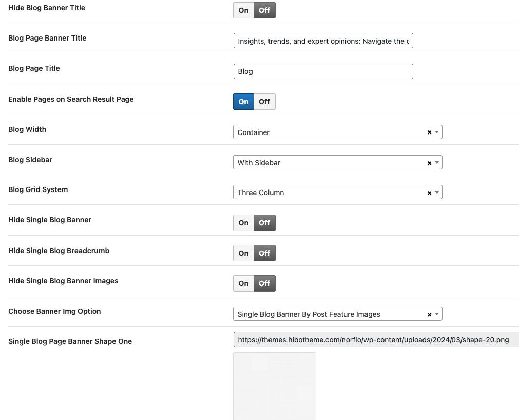Clear the Three Column grid selection
Image resolution: width=519 pixels, height=420 pixels.
[429, 193]
